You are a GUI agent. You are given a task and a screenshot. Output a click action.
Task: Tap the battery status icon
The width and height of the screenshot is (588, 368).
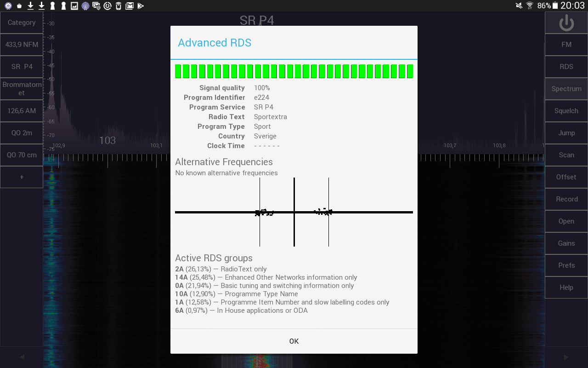point(555,6)
